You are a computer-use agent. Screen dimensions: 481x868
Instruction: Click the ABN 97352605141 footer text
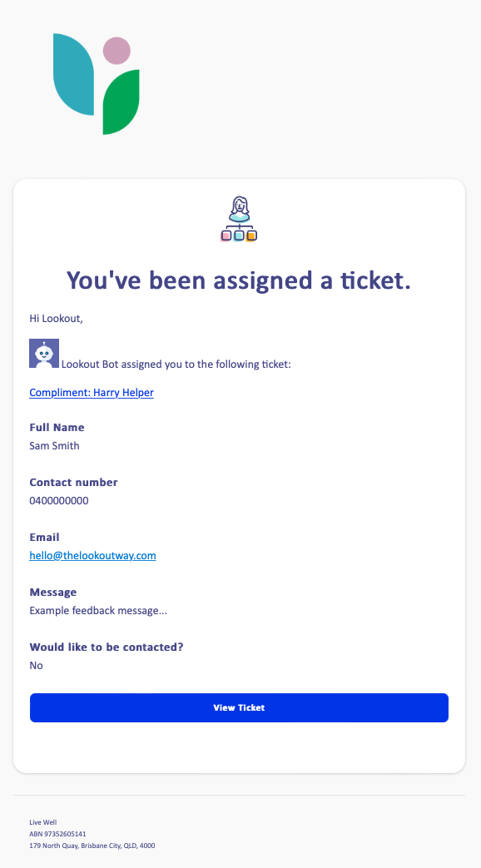tap(57, 834)
